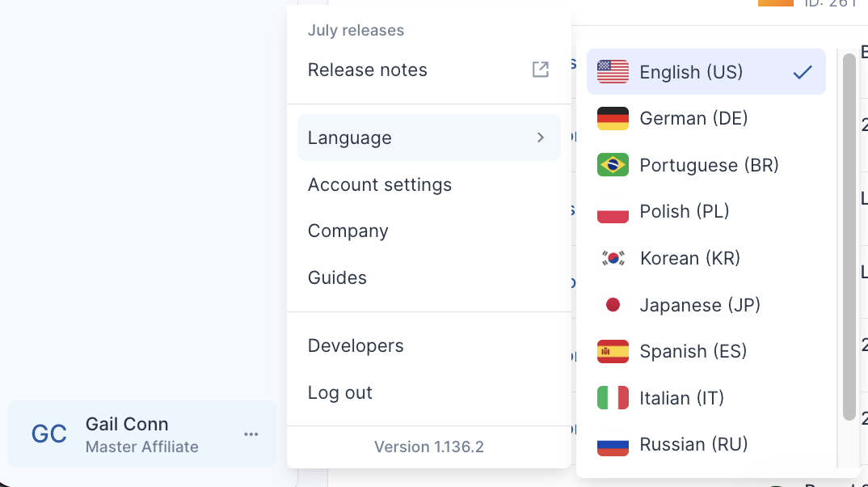Click the language list scrollbar
The height and width of the screenshot is (487, 868).
tap(849, 236)
